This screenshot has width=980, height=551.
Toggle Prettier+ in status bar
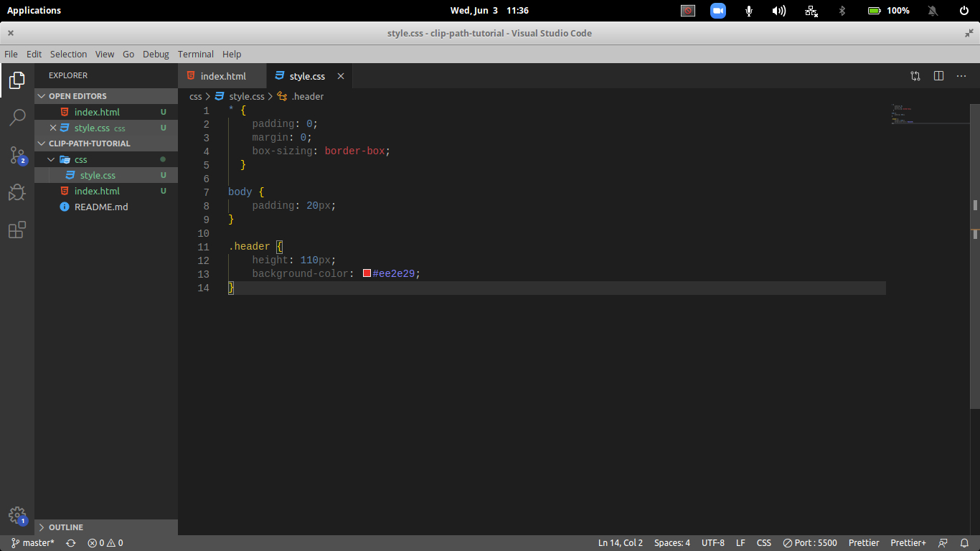coord(908,543)
